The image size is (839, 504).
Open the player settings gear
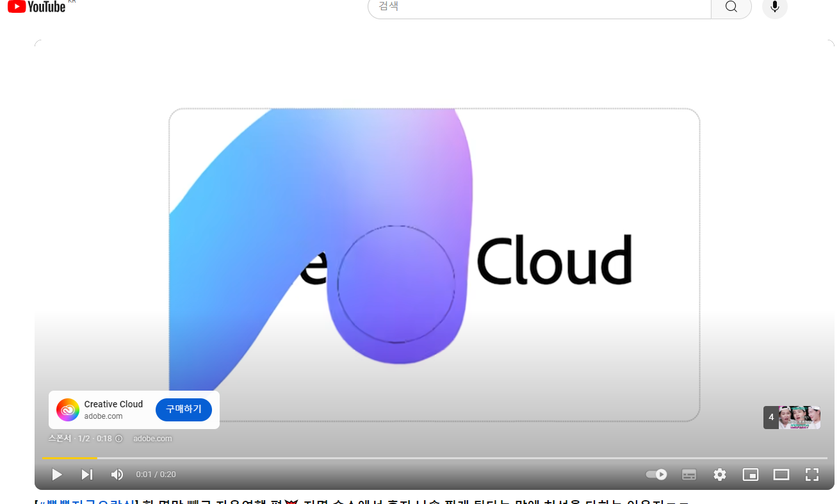point(720,475)
